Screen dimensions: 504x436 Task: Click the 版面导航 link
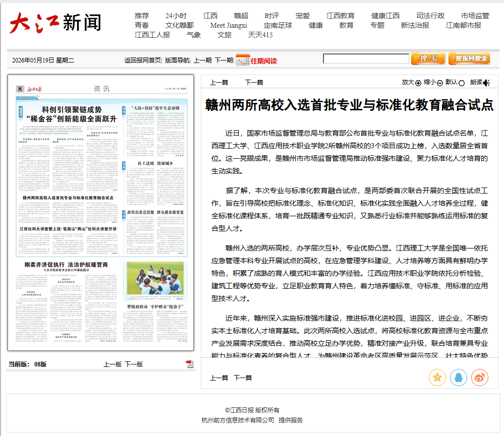click(177, 60)
